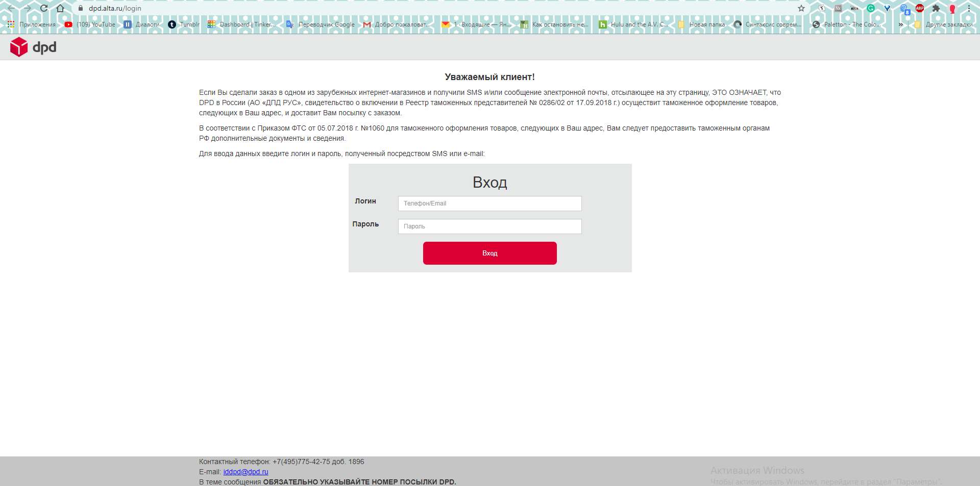Open the Переводчик Google bookmark
This screenshot has height=486, width=980.
[x=321, y=24]
